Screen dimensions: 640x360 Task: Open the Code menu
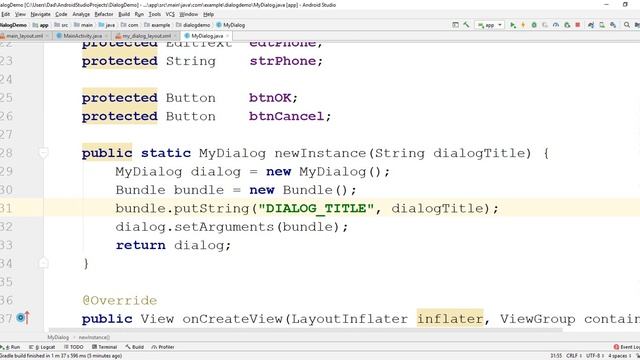point(61,14)
